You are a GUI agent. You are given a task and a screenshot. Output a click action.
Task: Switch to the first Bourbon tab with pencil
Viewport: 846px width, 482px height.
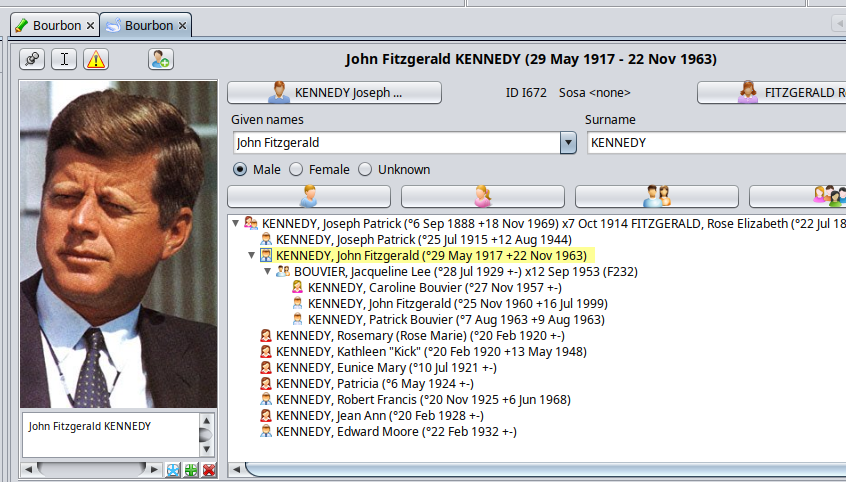48,25
